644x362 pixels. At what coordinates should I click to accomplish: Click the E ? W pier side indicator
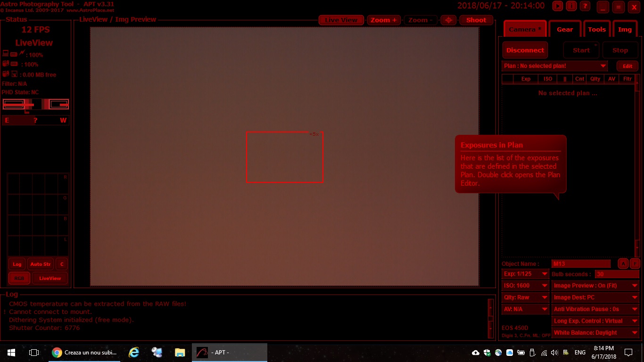tap(36, 120)
